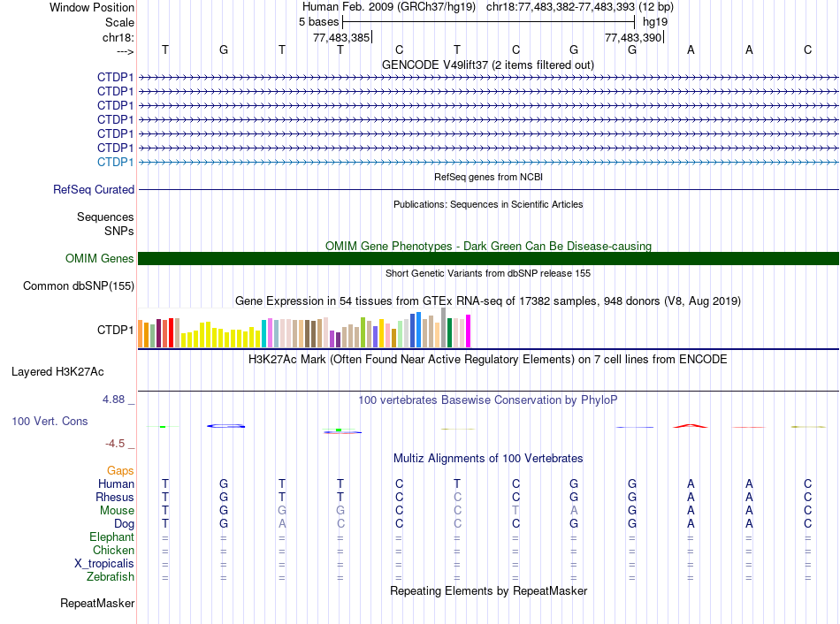
Task: Click the Common dbSNP(155) label
Action: (79, 286)
